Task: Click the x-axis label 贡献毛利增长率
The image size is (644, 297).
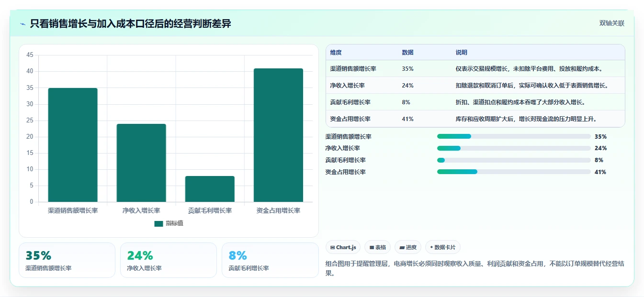Action: [x=210, y=210]
